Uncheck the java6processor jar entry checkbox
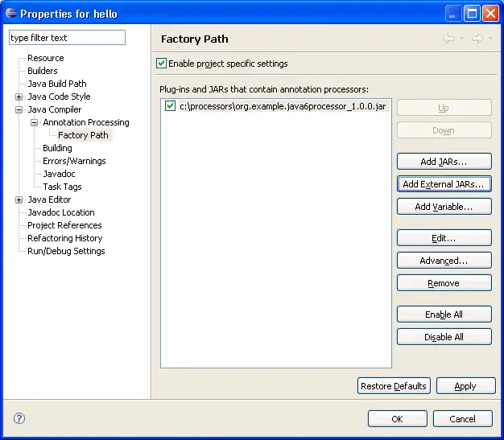The width and height of the screenshot is (504, 440). click(170, 105)
